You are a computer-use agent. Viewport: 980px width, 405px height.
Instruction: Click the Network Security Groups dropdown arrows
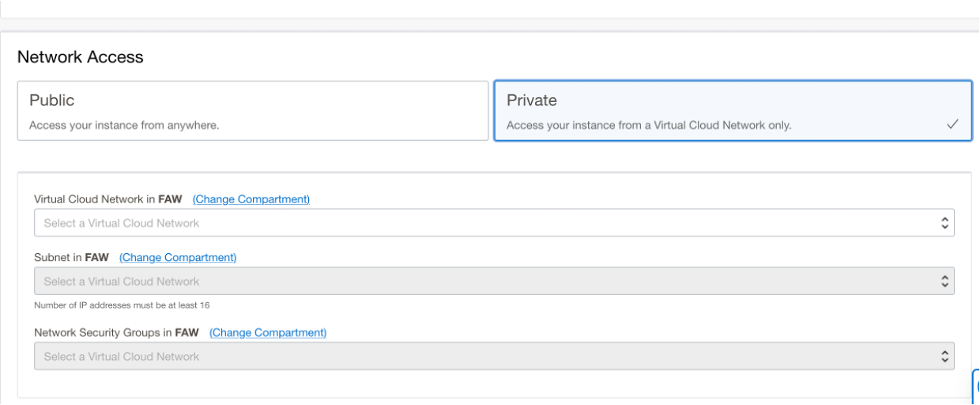(x=944, y=357)
